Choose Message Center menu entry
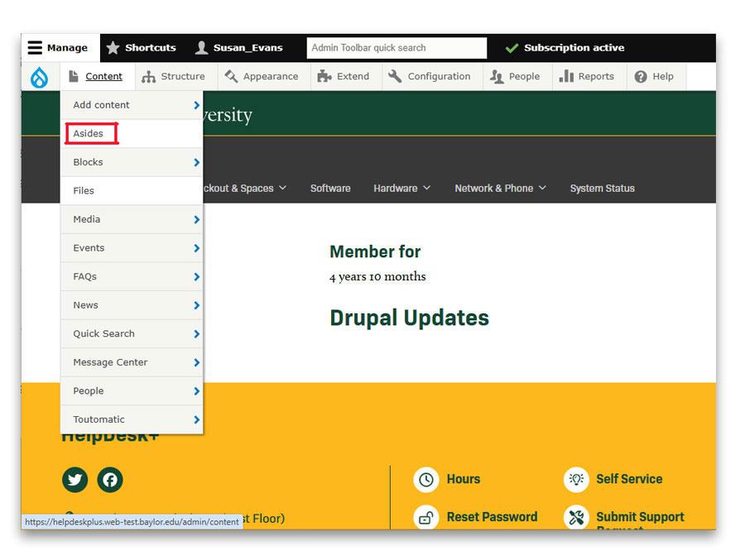 point(132,362)
